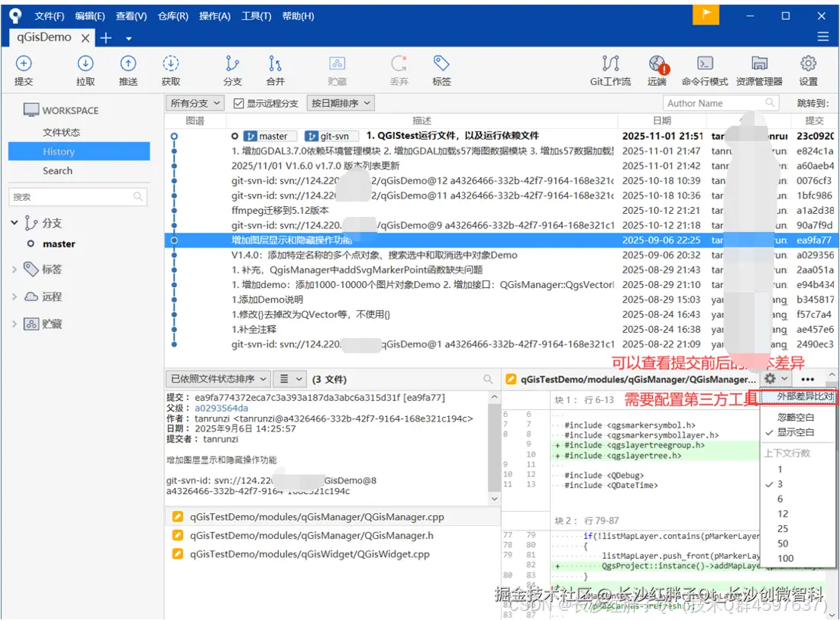Click the 搜索 sidebar search field

(x=78, y=197)
